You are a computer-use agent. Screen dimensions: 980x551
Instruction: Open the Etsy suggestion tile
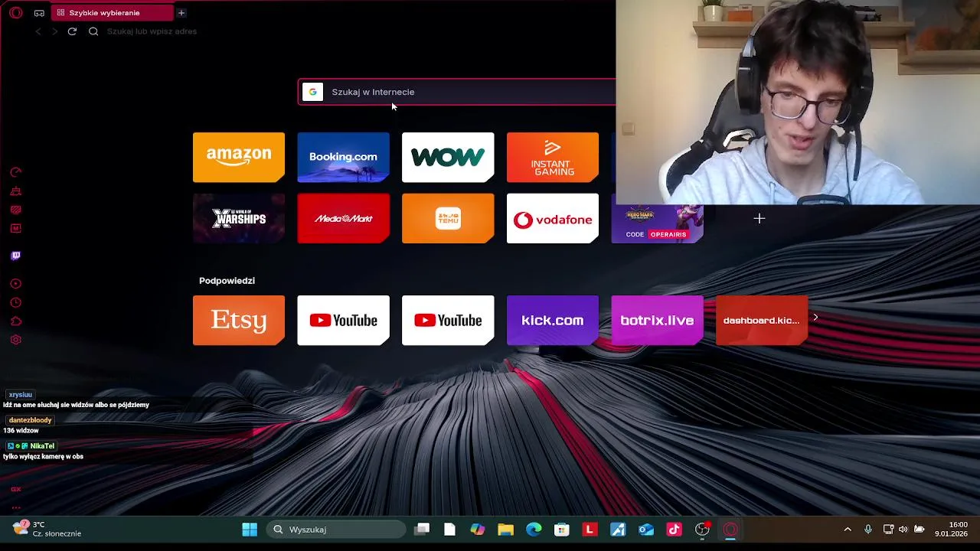point(239,320)
